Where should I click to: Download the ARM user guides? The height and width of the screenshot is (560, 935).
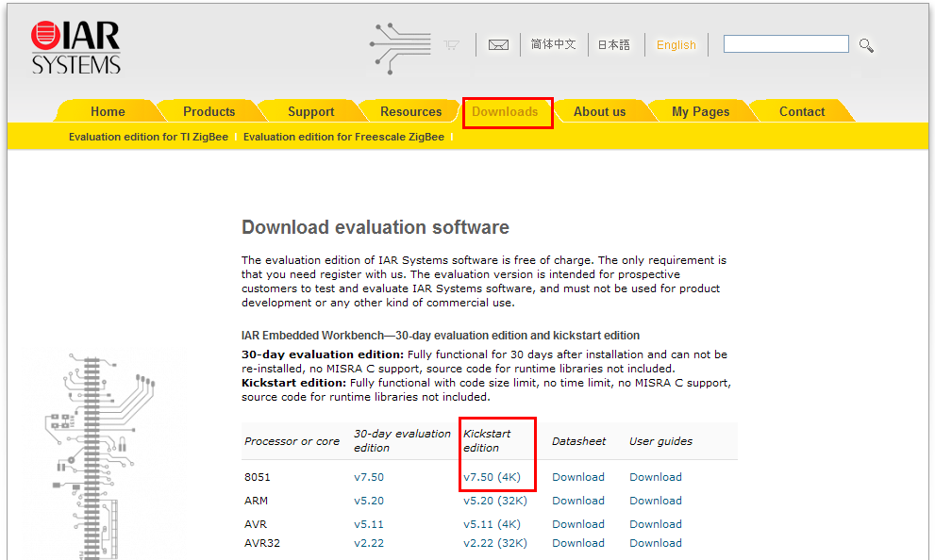(x=656, y=501)
